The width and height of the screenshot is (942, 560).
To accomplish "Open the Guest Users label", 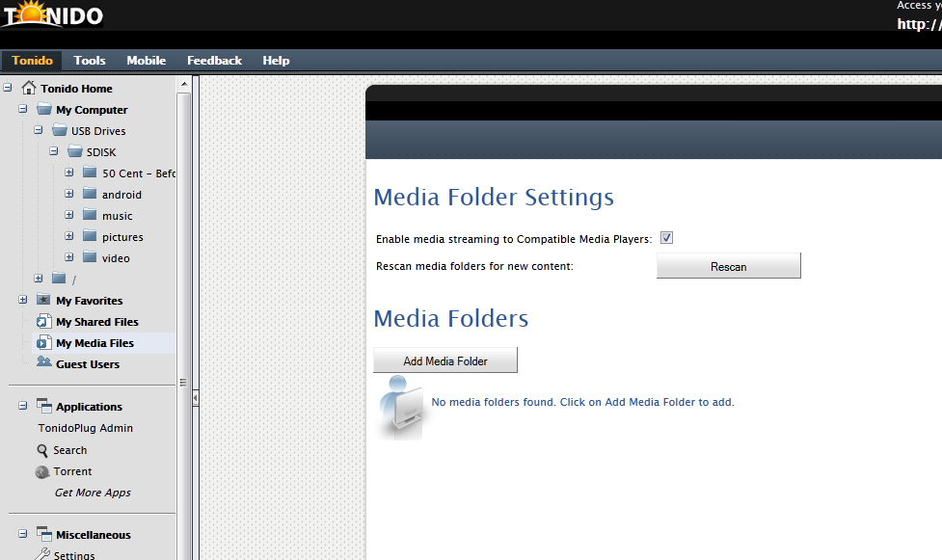I will [88, 364].
